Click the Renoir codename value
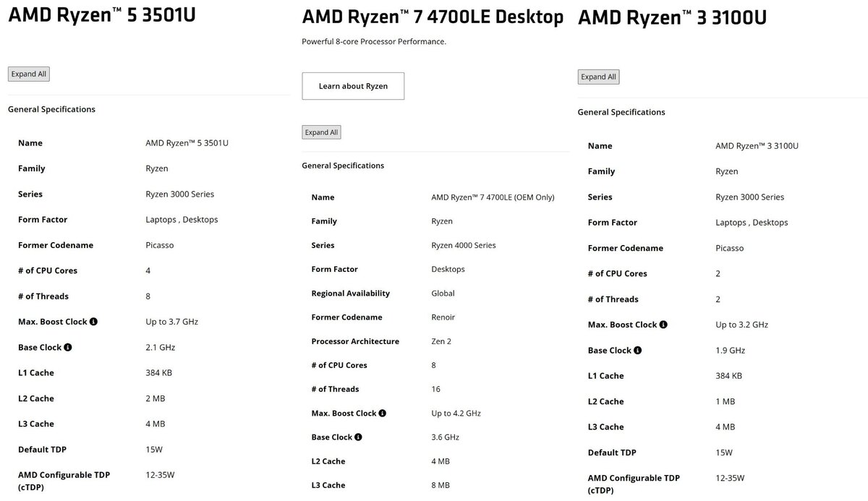The width and height of the screenshot is (868, 501). [443, 317]
